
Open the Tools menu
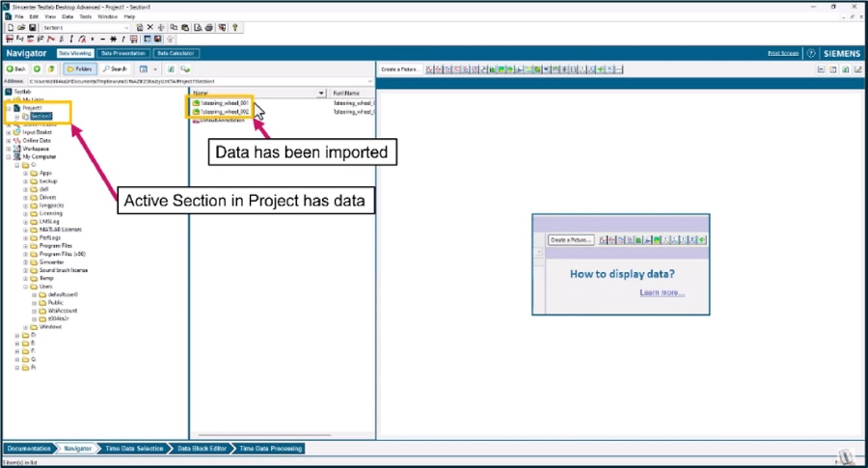(x=85, y=16)
